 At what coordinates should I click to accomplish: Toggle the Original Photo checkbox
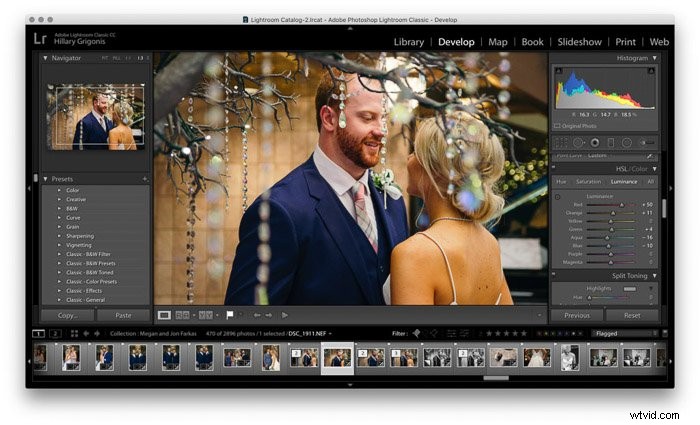coord(557,126)
